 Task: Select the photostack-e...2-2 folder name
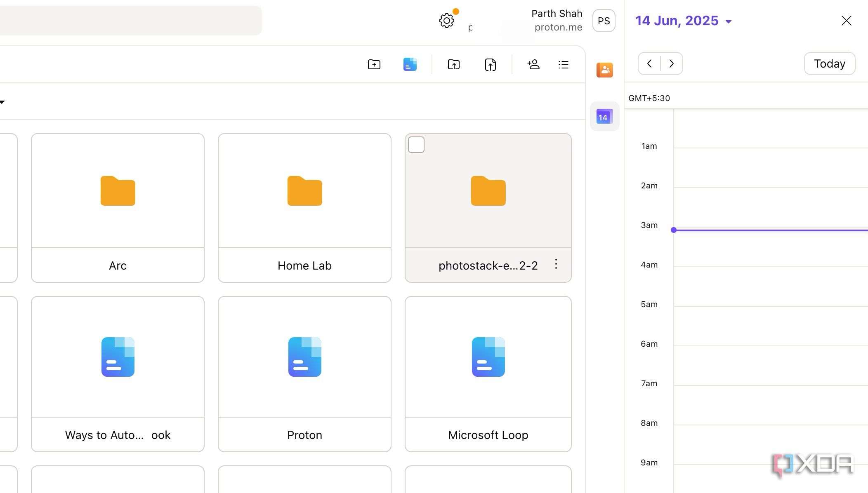click(488, 265)
